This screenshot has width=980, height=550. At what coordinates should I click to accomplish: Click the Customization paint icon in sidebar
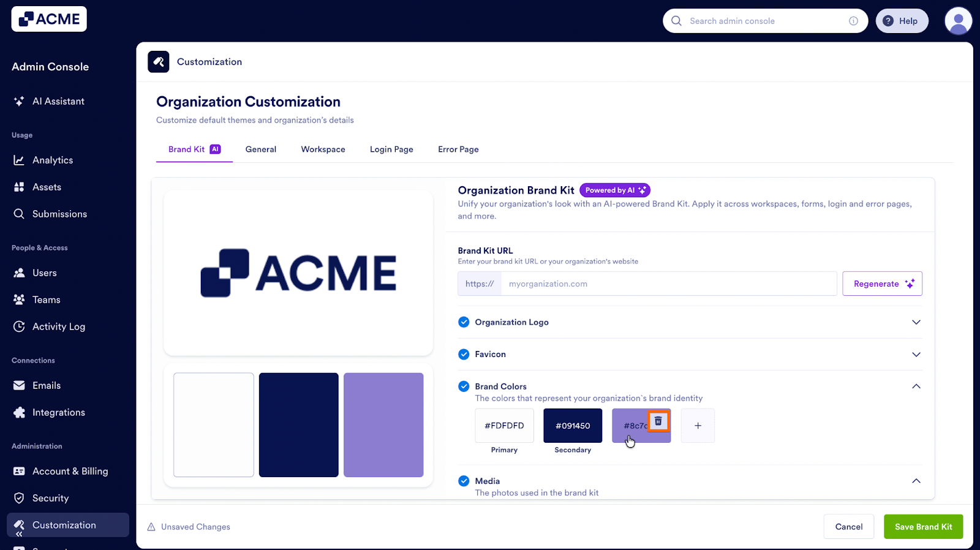[x=19, y=525]
